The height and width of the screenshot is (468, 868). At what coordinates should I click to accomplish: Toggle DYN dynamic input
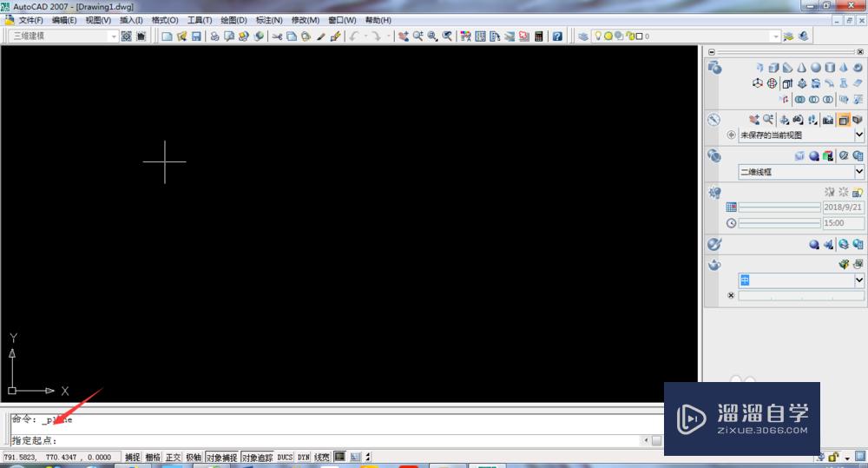[303, 458]
